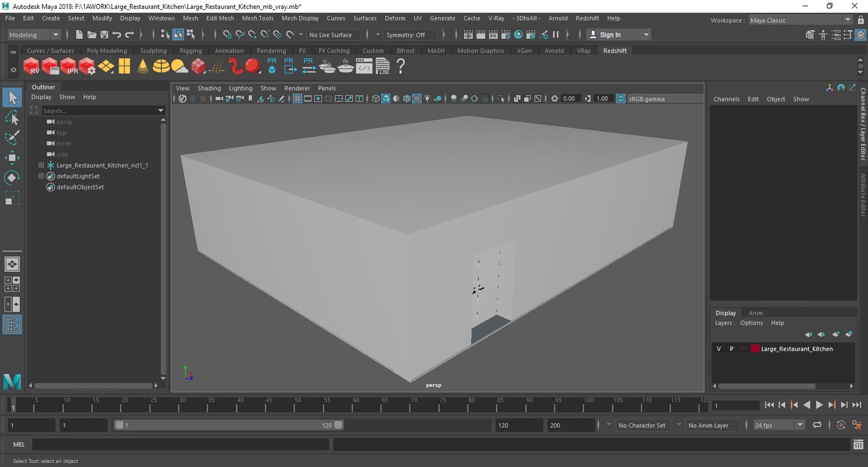Click the No Live Surface field
Viewport: 868px width, 467px height.
334,35
